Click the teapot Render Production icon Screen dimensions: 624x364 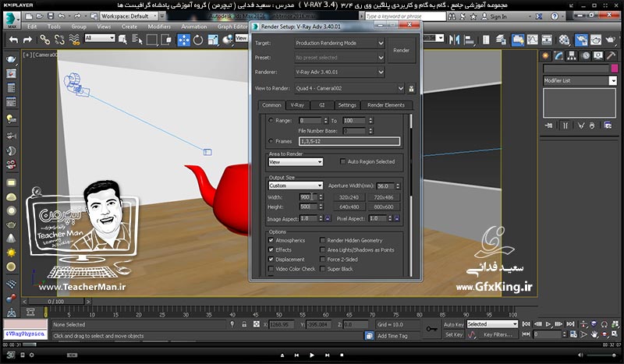click(x=611, y=40)
